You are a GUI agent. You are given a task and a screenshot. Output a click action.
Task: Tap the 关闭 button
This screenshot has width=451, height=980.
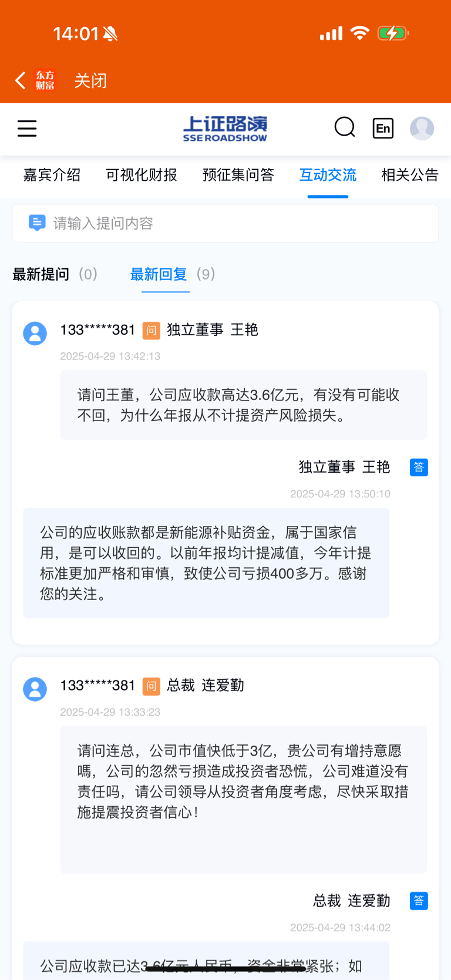click(90, 80)
